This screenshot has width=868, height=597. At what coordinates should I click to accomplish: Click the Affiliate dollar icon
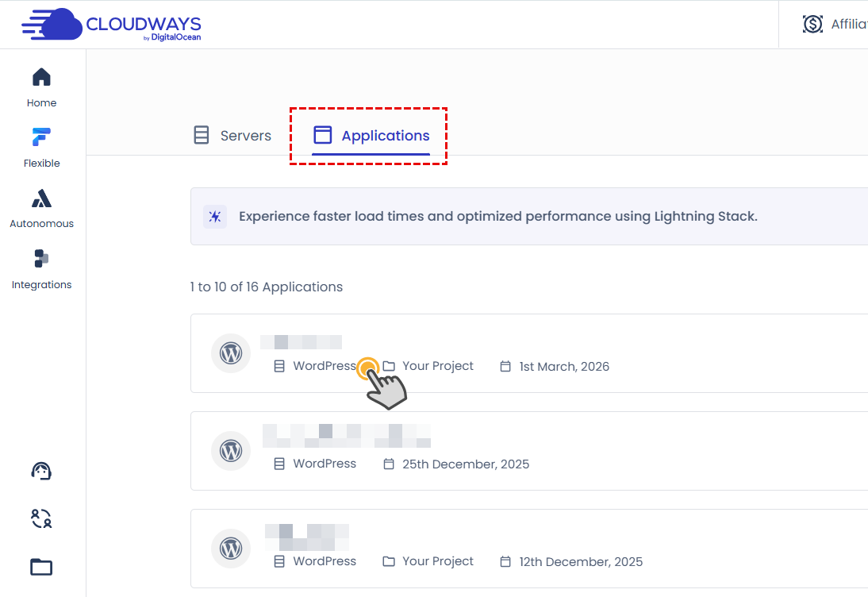(x=812, y=24)
